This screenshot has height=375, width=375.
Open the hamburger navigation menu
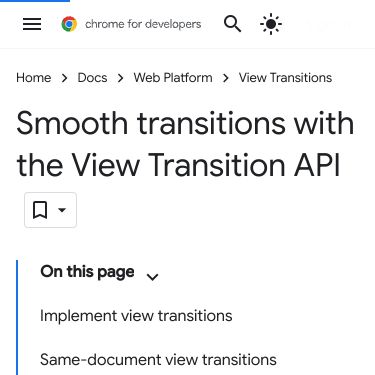[32, 24]
